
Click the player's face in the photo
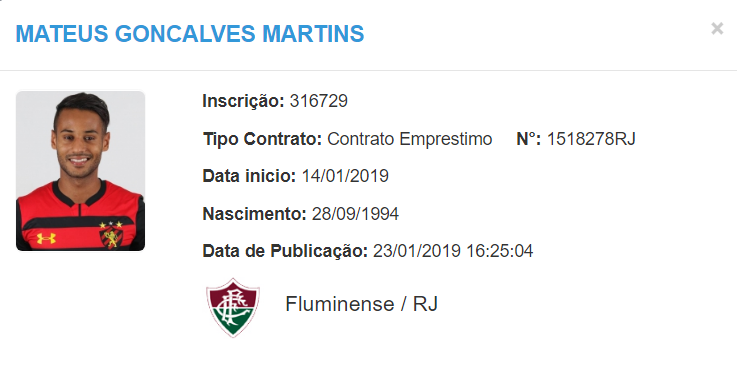80,143
